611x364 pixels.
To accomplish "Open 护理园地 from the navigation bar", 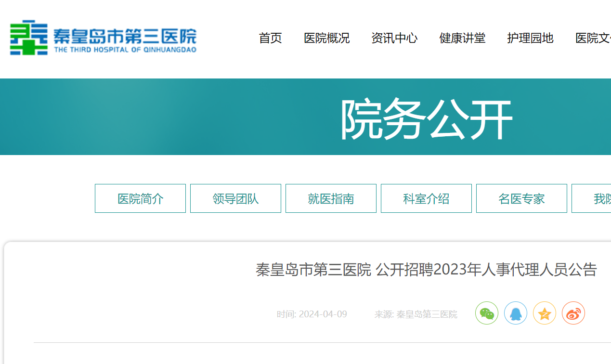I will point(530,38).
